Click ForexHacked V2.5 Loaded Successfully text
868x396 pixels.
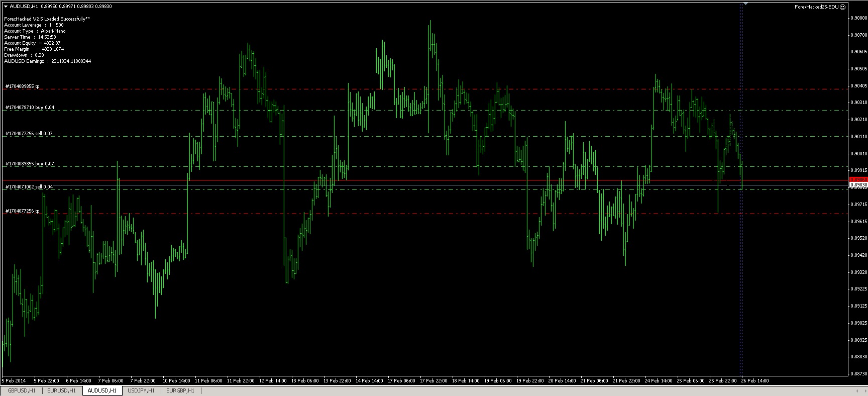(47, 19)
